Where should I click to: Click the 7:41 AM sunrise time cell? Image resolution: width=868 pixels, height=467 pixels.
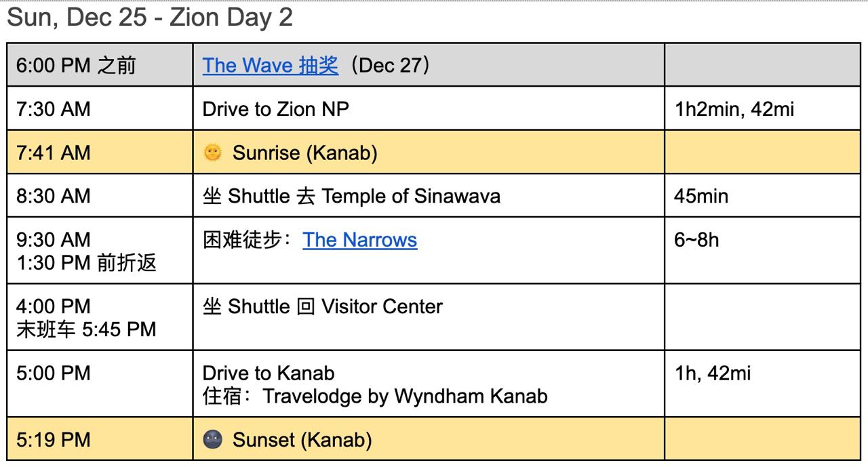coord(100,152)
